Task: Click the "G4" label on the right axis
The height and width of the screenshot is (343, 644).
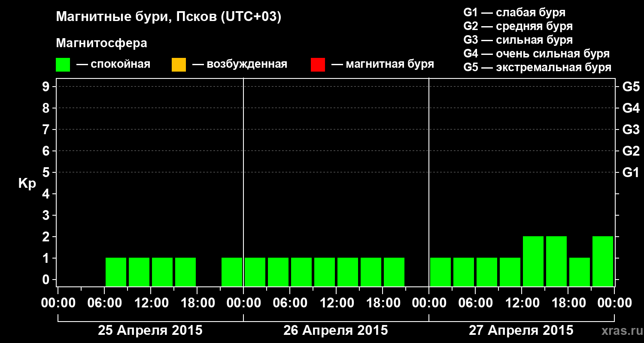Action: pyautogui.click(x=631, y=108)
